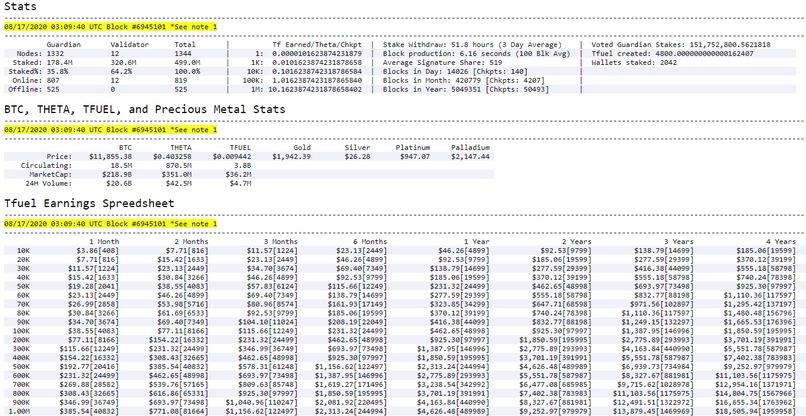Select the 90K row 3 Months cell "$104.10[11024]"
The width and height of the screenshot is (806, 416).
click(268, 322)
